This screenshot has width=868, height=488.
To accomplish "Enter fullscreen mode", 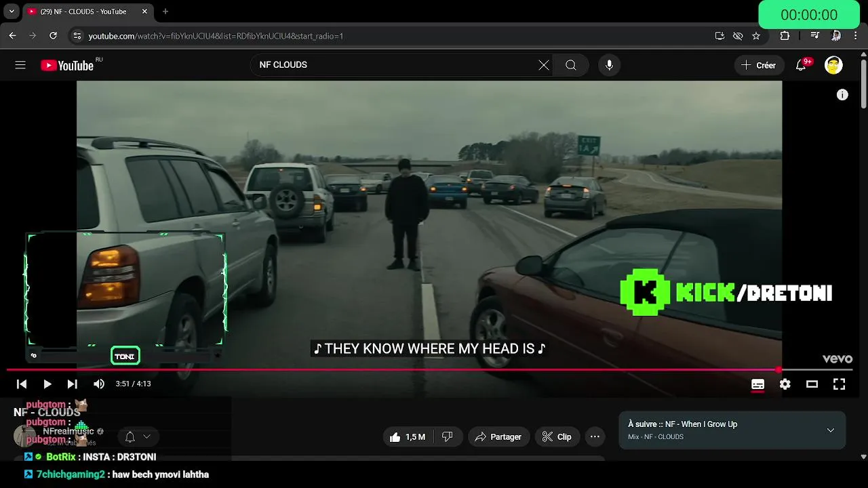I will (840, 384).
